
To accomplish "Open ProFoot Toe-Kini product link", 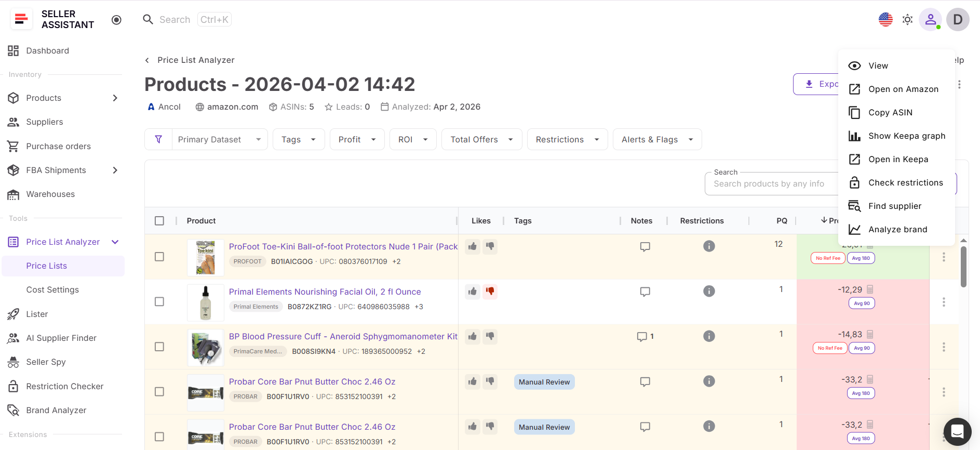I will (343, 246).
